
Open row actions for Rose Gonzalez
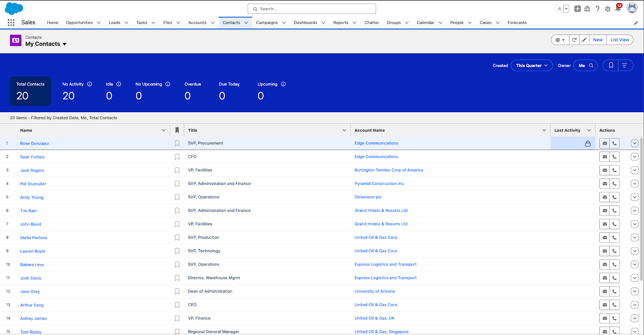pyautogui.click(x=635, y=143)
